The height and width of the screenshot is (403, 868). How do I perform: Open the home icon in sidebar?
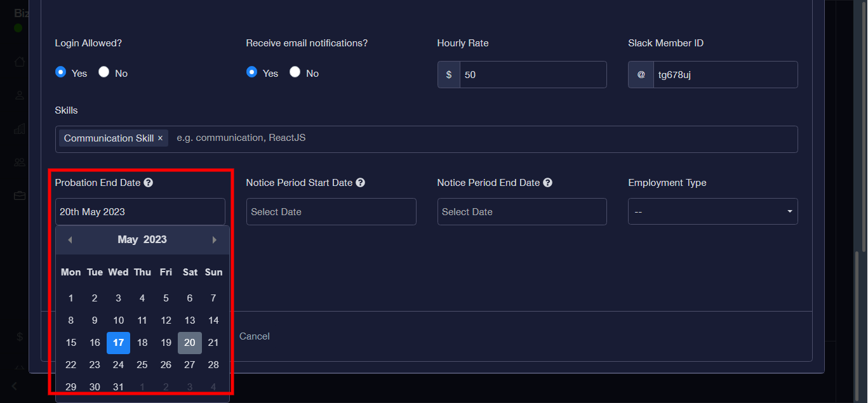pos(19,62)
